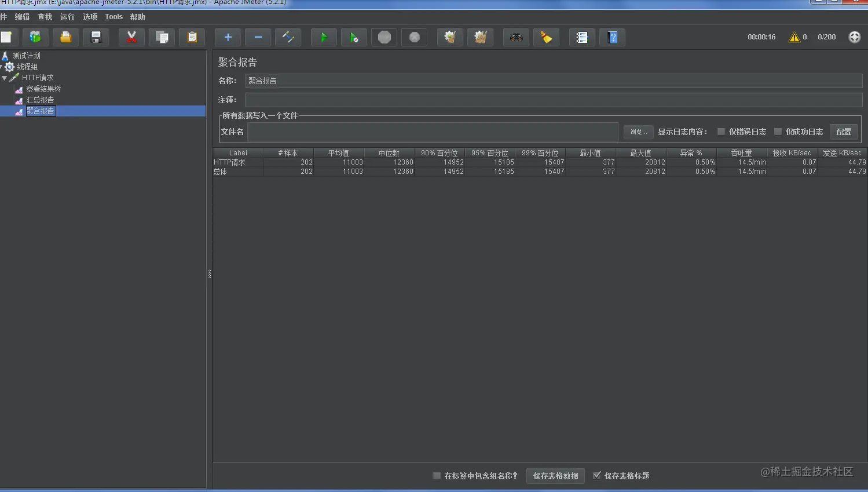Click the 最大值 column header
The height and width of the screenshot is (492, 868).
pyautogui.click(x=640, y=153)
